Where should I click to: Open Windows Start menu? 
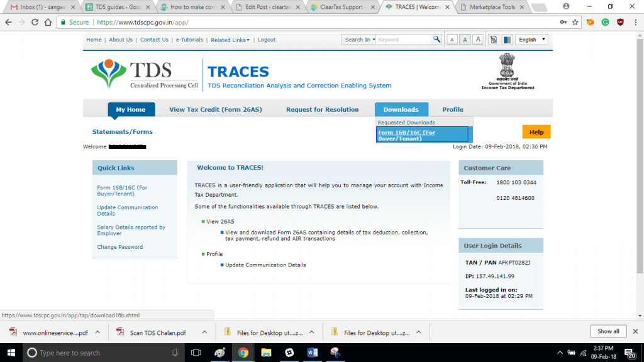pyautogui.click(x=11, y=353)
